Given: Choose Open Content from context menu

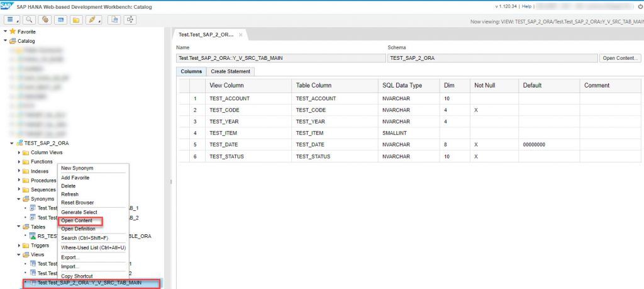Looking at the screenshot, I should click(x=77, y=221).
